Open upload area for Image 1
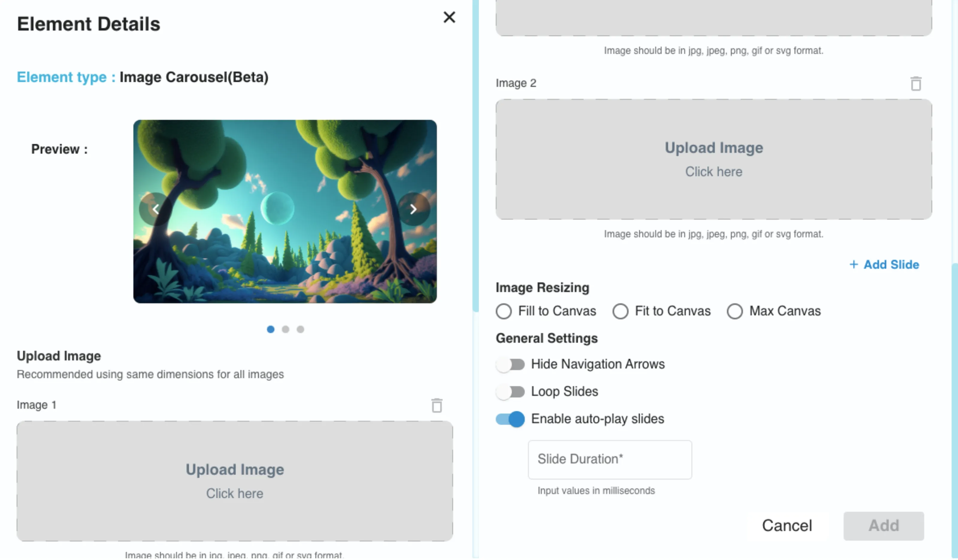This screenshot has width=958, height=560. (x=234, y=481)
